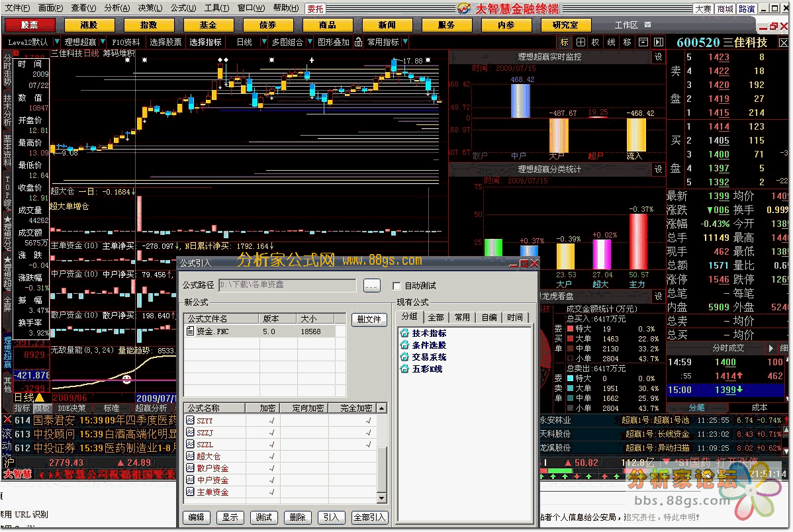Viewport: 793px width, 532px height.
Task: Toggle 加密 checkmark for 散户资金 row
Action: (271, 468)
